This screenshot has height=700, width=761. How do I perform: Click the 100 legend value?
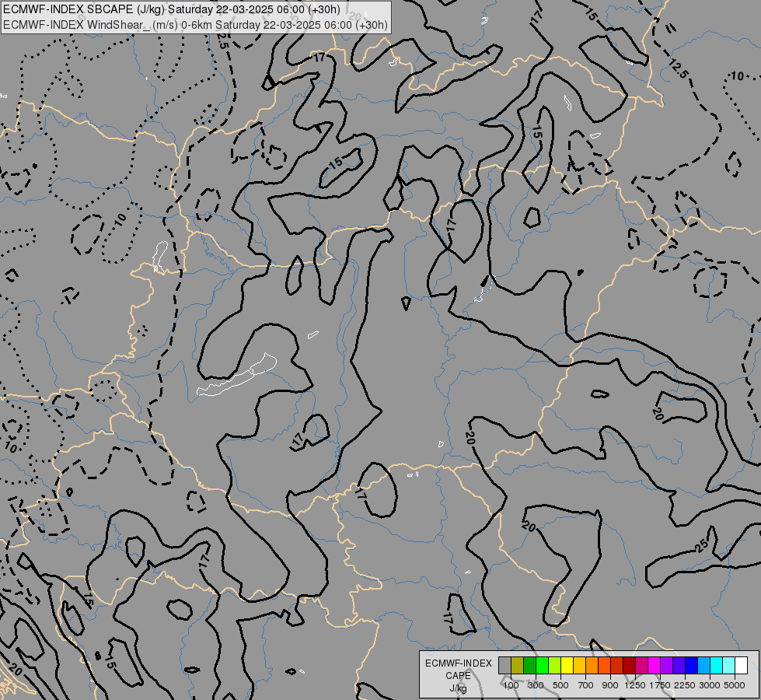tap(511, 685)
